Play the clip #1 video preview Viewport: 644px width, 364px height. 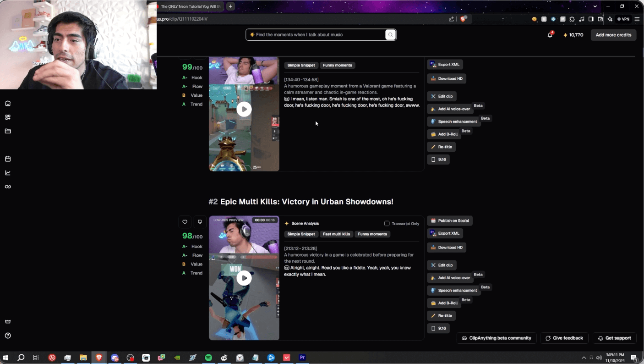pyautogui.click(x=244, y=109)
